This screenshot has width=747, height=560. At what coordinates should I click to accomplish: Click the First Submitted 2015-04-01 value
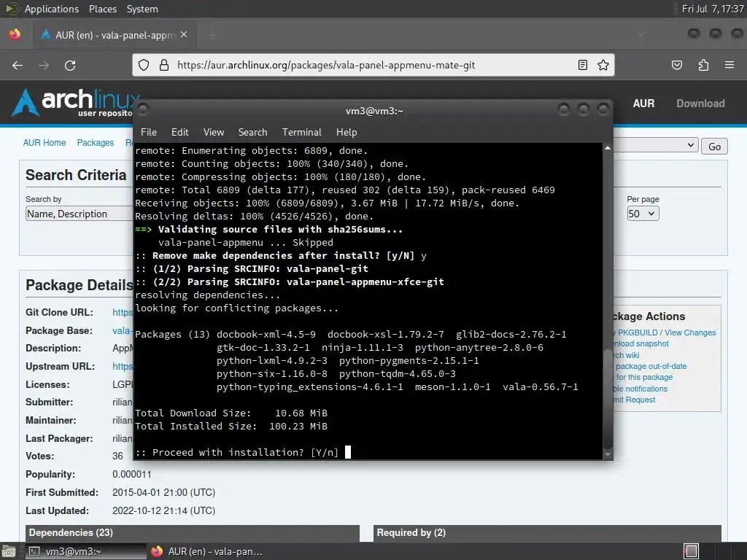pos(164,492)
